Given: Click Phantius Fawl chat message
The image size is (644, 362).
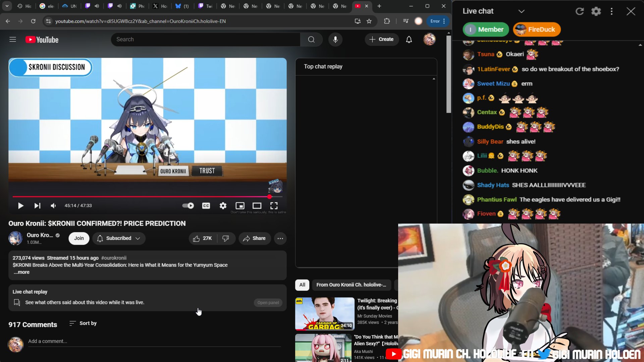Looking at the screenshot, I should click(570, 199).
